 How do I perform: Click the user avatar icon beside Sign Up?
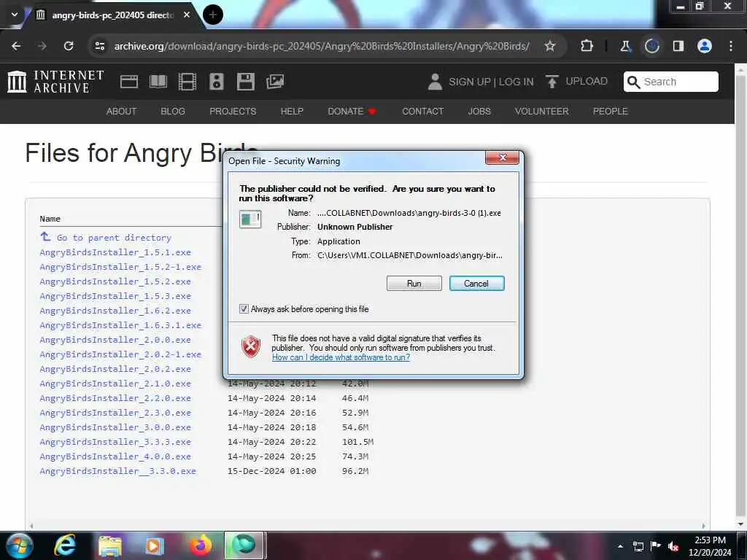pos(435,82)
